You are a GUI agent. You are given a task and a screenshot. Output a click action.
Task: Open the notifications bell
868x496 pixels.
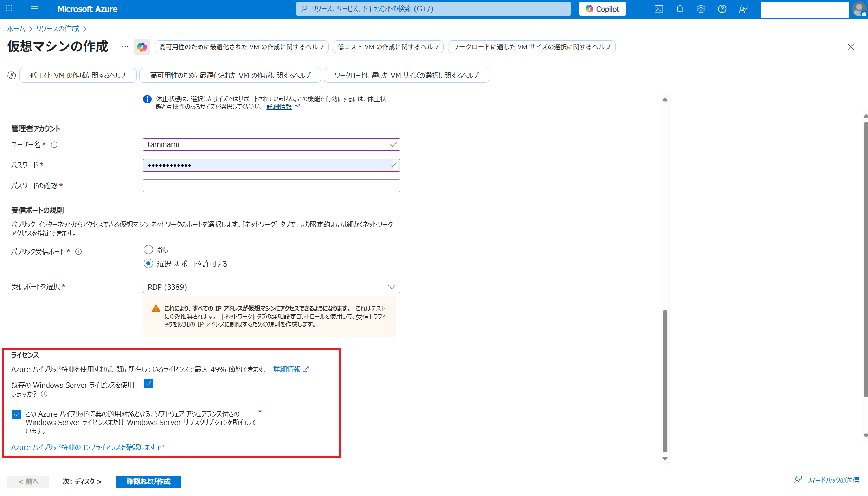coord(680,9)
